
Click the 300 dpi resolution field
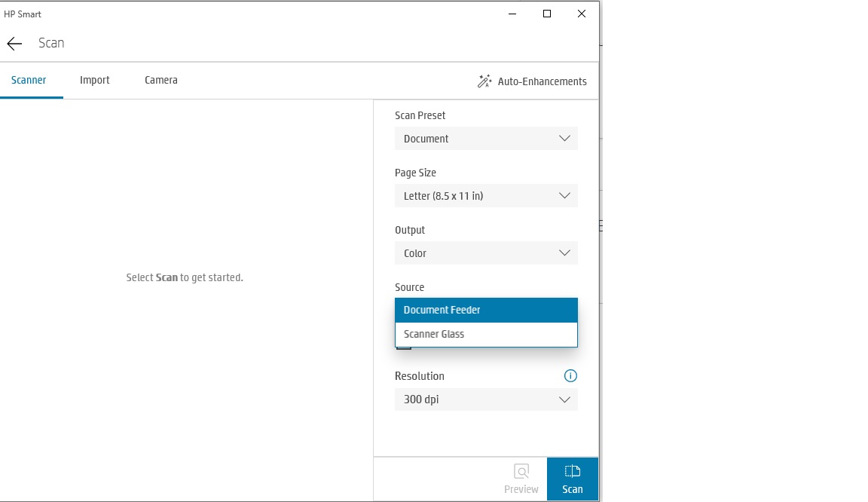click(x=486, y=399)
